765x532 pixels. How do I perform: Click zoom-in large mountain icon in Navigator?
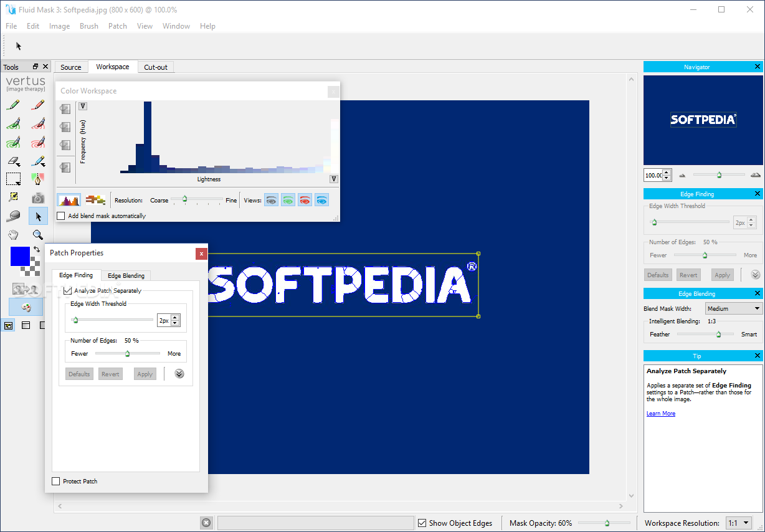coord(756,176)
